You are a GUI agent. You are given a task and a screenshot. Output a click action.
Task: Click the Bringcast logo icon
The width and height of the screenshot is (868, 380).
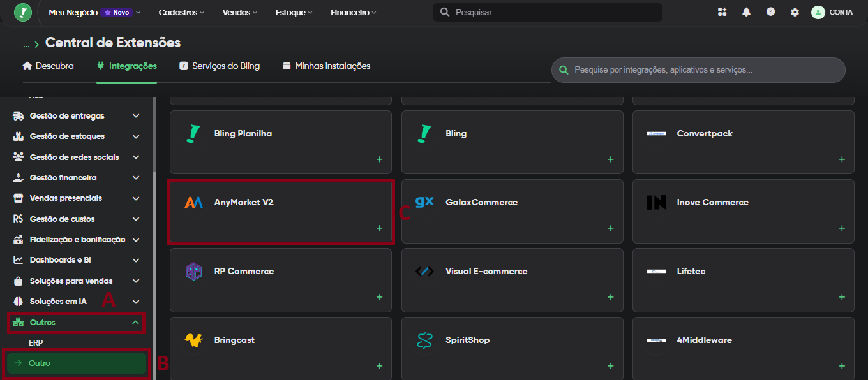[193, 340]
